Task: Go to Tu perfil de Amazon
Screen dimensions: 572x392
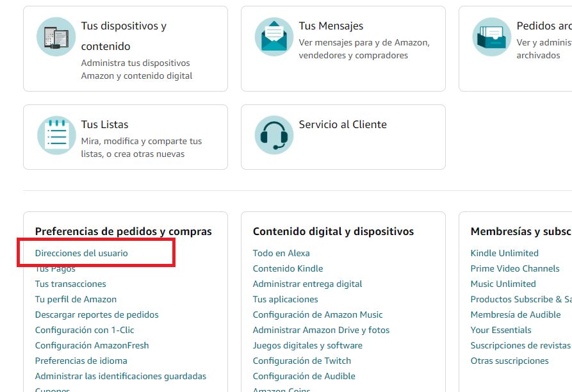Action: click(x=76, y=299)
